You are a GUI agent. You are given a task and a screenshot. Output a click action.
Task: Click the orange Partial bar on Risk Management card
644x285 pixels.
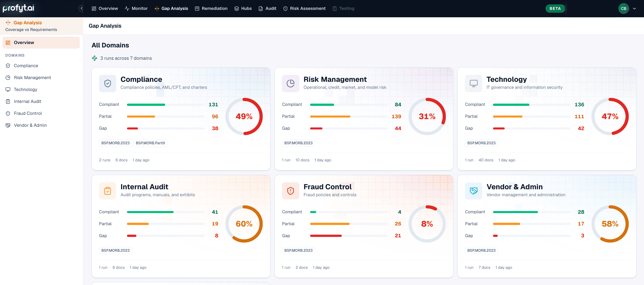330,116
